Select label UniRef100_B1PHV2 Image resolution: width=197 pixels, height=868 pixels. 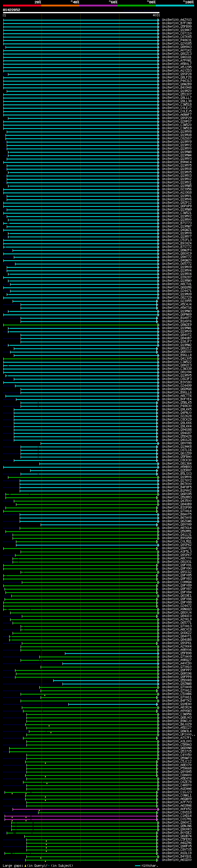[176, 491]
